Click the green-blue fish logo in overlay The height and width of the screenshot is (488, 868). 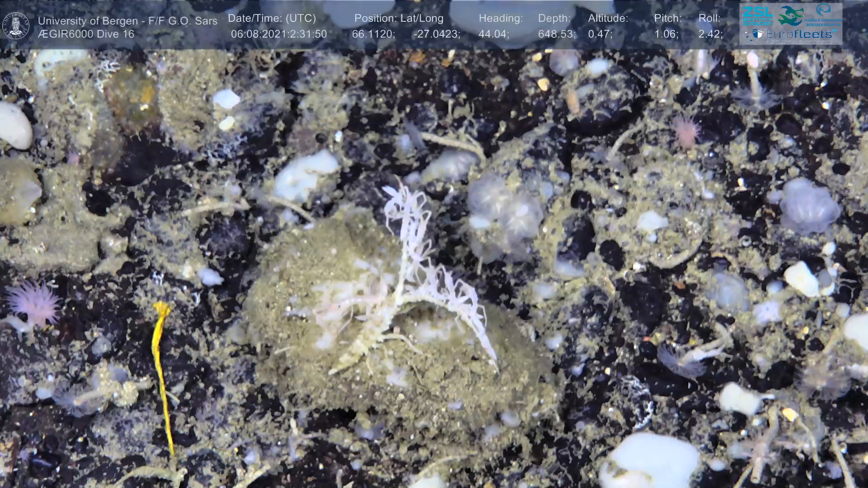[x=791, y=15]
